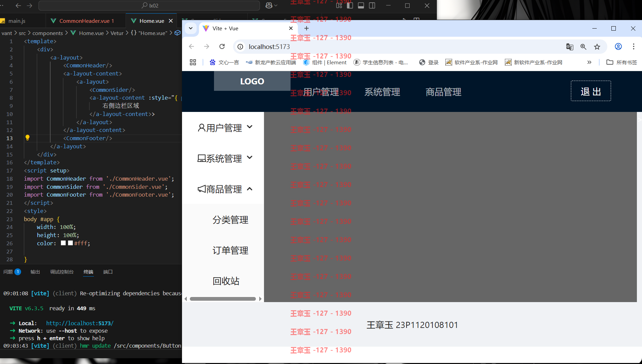This screenshot has height=364, width=642.
Task: Click the first #fff color swatch on line 26
Action: point(63,243)
